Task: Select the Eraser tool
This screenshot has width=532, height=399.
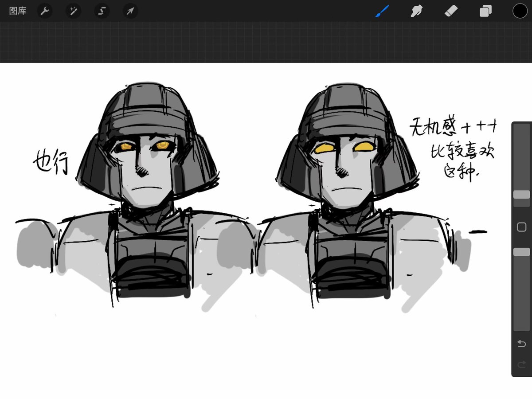Action: (451, 11)
